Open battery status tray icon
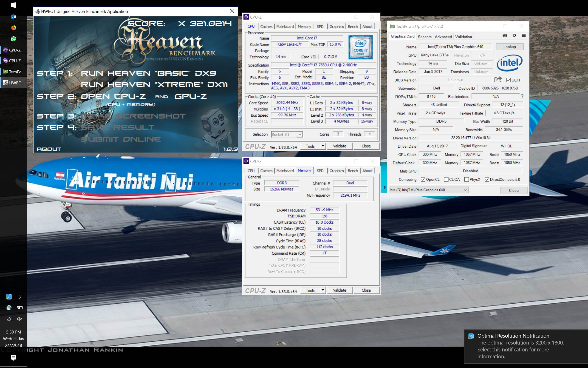Viewport: 588px width, 368px height. click(x=20, y=308)
